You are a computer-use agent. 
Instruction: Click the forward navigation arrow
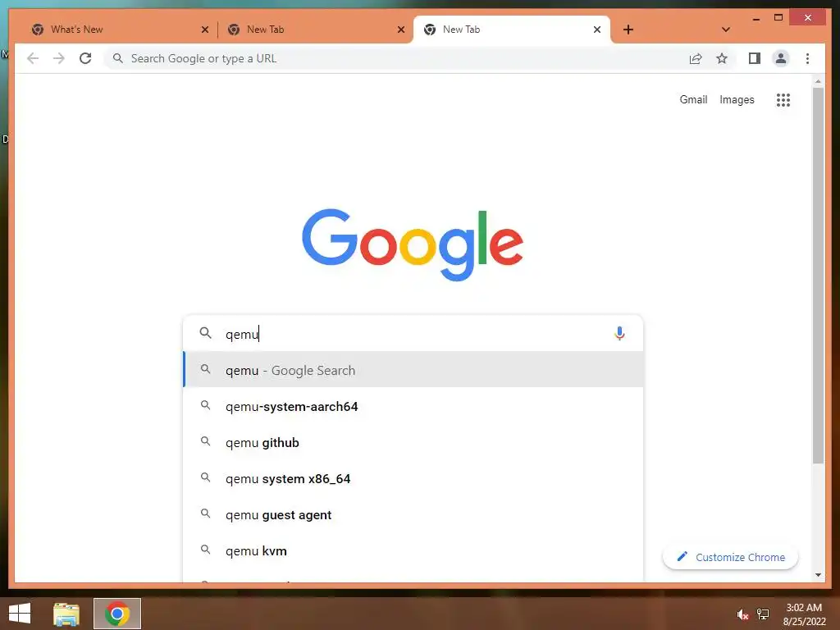point(59,58)
